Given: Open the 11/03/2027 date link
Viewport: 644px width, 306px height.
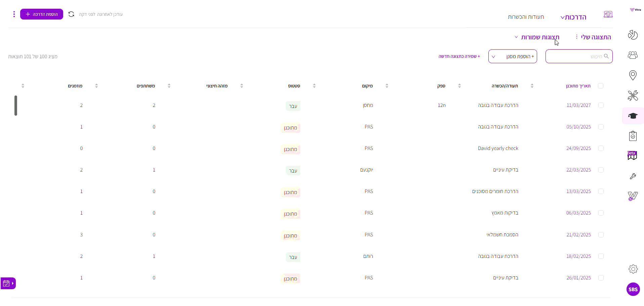Looking at the screenshot, I should click(x=578, y=105).
